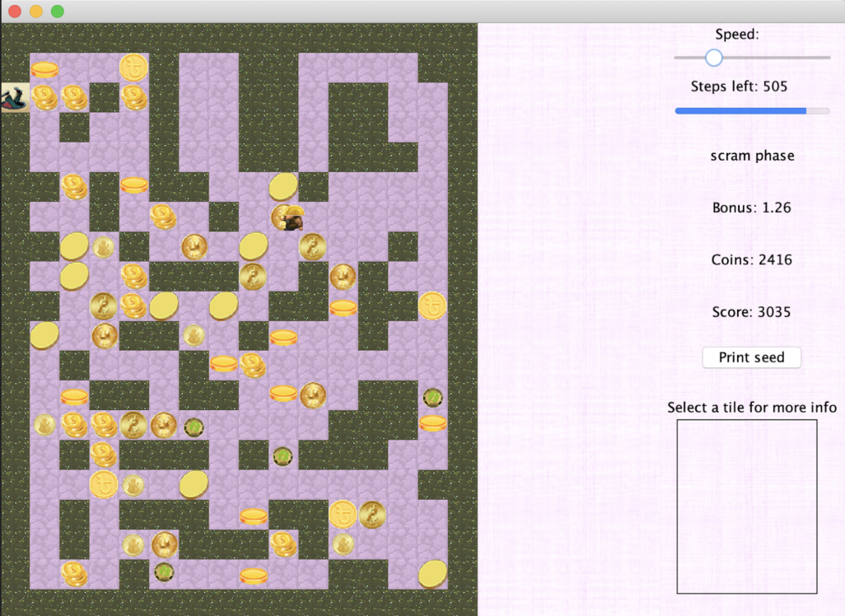Select the large engraved coin on the maze's right edge
Screen dimensions: 845x616
(x=432, y=306)
